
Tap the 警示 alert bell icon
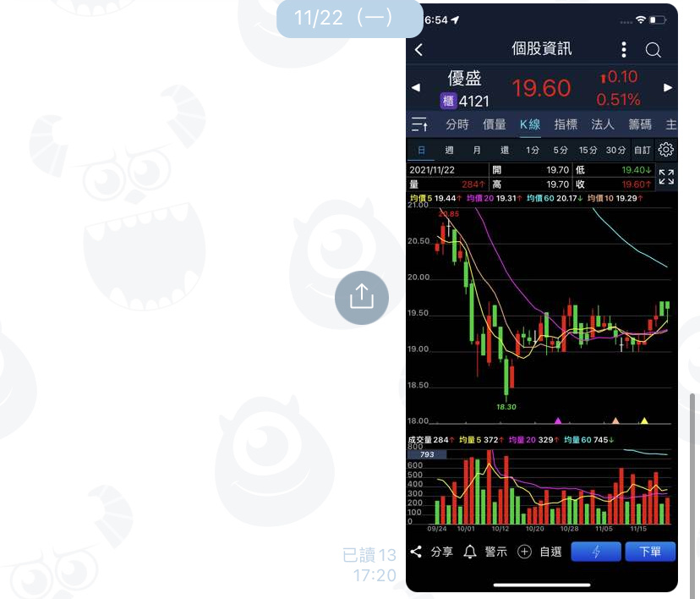470,552
